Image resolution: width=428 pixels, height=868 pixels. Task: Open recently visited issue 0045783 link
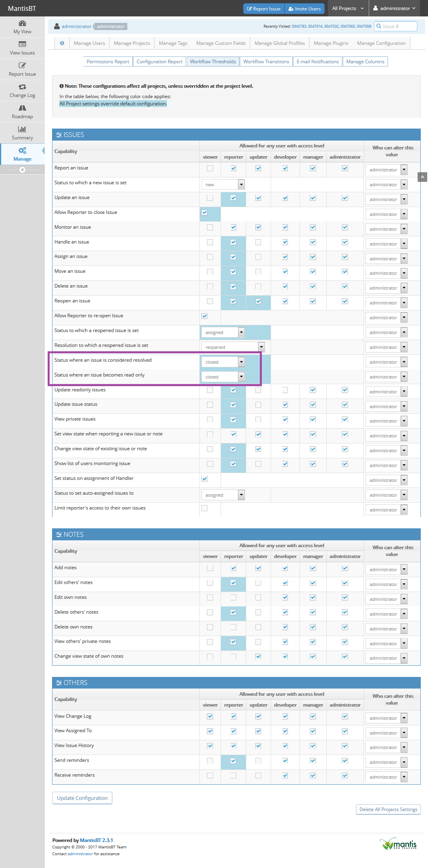tap(299, 26)
